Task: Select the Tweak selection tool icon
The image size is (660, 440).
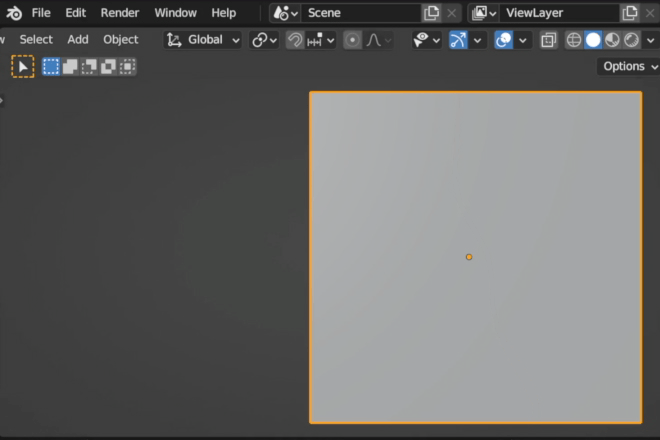Action: [x=22, y=67]
